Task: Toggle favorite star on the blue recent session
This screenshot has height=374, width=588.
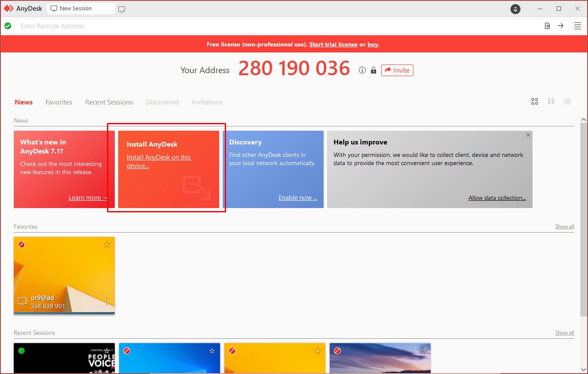Action: (x=212, y=351)
